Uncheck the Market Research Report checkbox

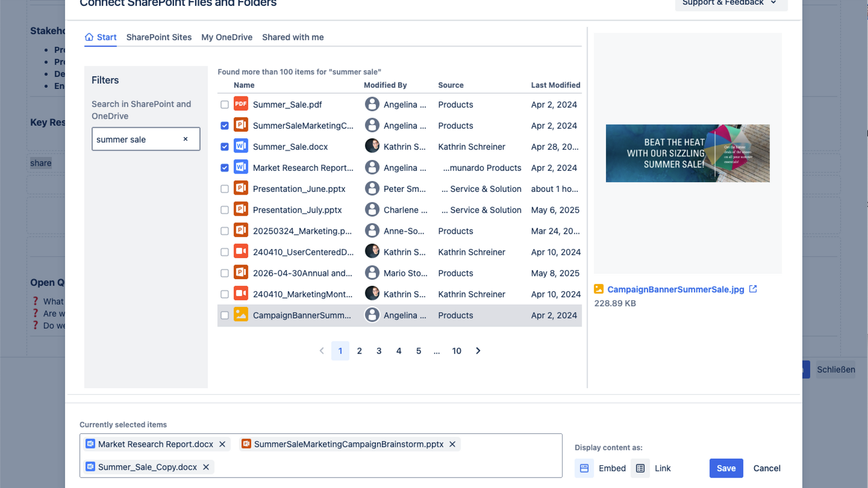(x=225, y=168)
